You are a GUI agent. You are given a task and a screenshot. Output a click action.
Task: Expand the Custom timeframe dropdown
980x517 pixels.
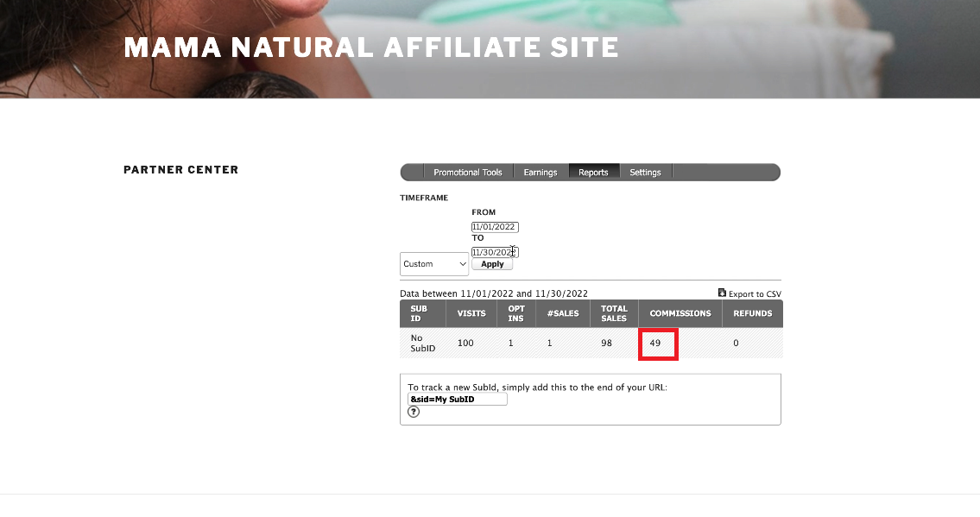(x=434, y=264)
